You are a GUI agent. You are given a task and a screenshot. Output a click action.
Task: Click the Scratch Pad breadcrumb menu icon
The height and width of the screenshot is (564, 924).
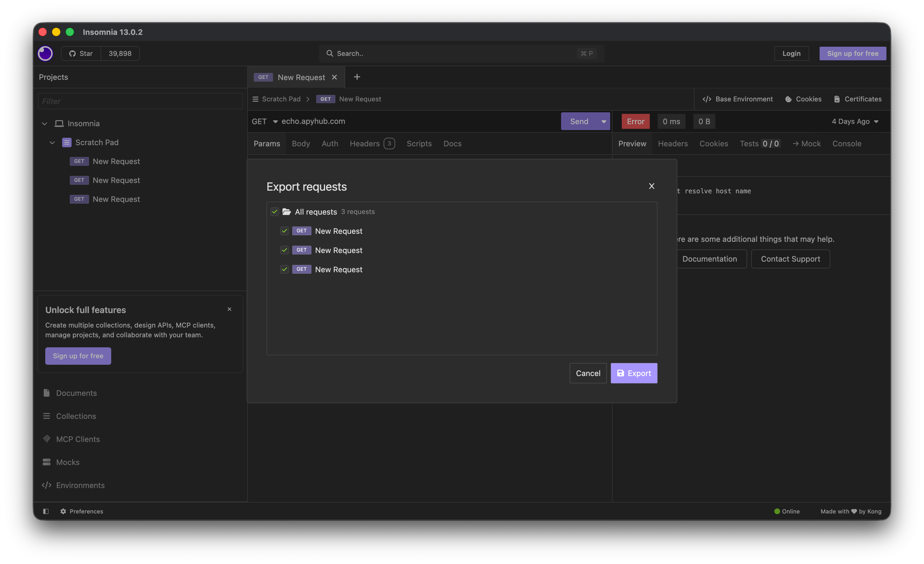point(255,99)
